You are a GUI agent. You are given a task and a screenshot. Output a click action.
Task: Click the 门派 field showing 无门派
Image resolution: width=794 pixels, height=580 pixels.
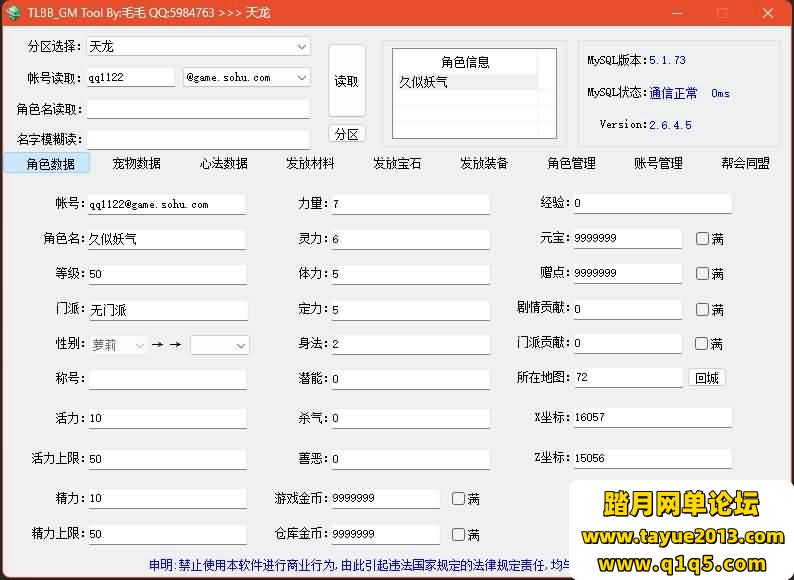tap(168, 310)
